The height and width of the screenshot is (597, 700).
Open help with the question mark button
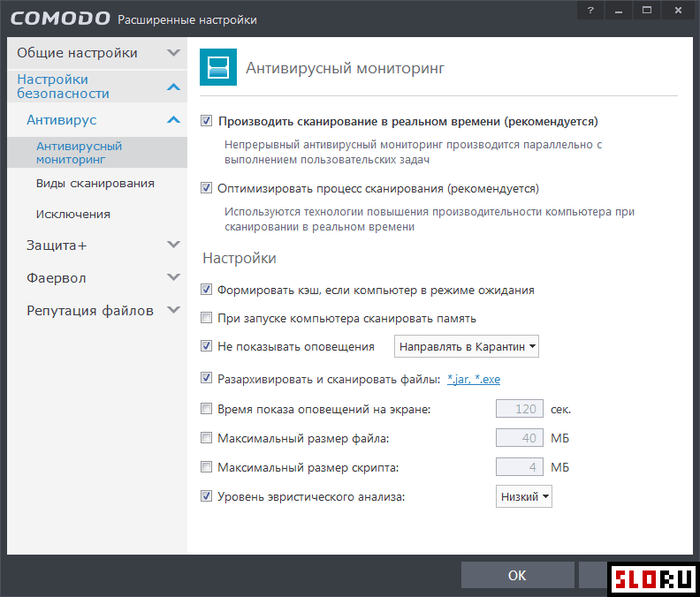tap(590, 11)
